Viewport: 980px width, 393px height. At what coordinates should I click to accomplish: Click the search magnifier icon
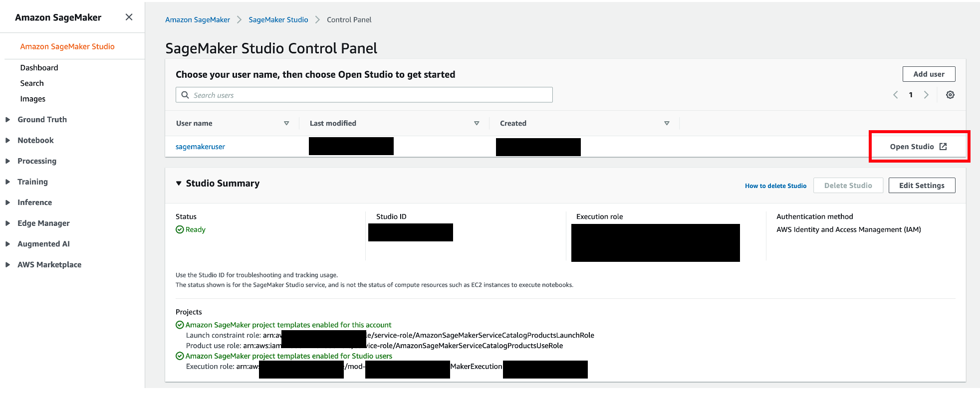[x=185, y=95]
